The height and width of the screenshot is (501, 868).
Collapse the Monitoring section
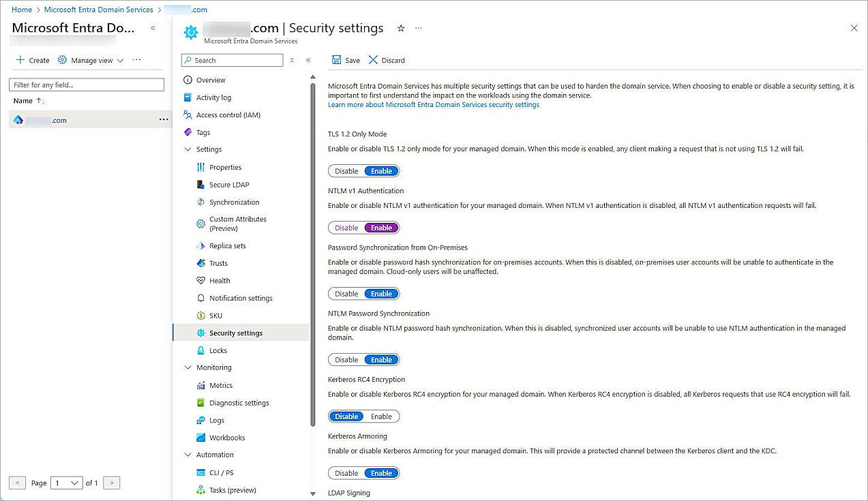coord(188,367)
